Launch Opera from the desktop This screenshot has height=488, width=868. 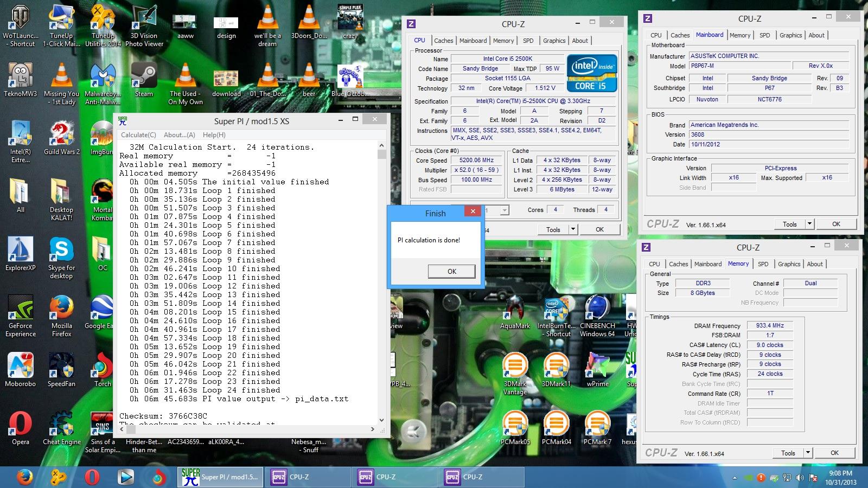pyautogui.click(x=21, y=428)
